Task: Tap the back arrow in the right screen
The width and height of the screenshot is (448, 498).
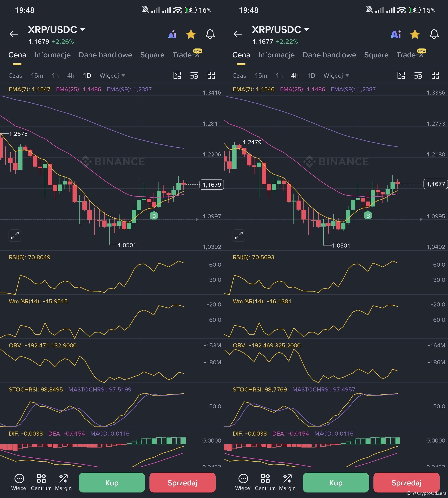Action: (x=238, y=34)
